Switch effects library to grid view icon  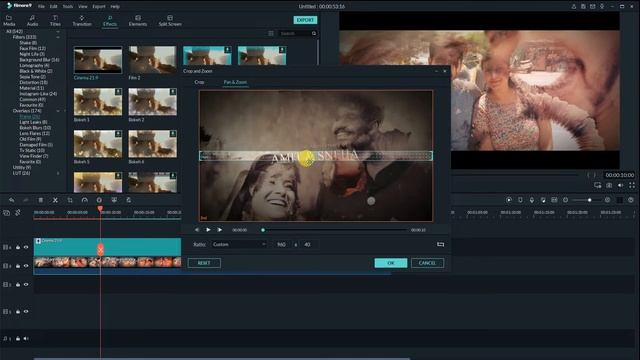(x=271, y=33)
